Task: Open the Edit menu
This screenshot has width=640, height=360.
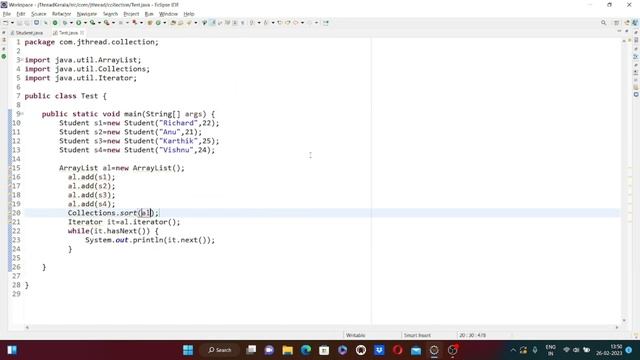Action: tap(21, 14)
